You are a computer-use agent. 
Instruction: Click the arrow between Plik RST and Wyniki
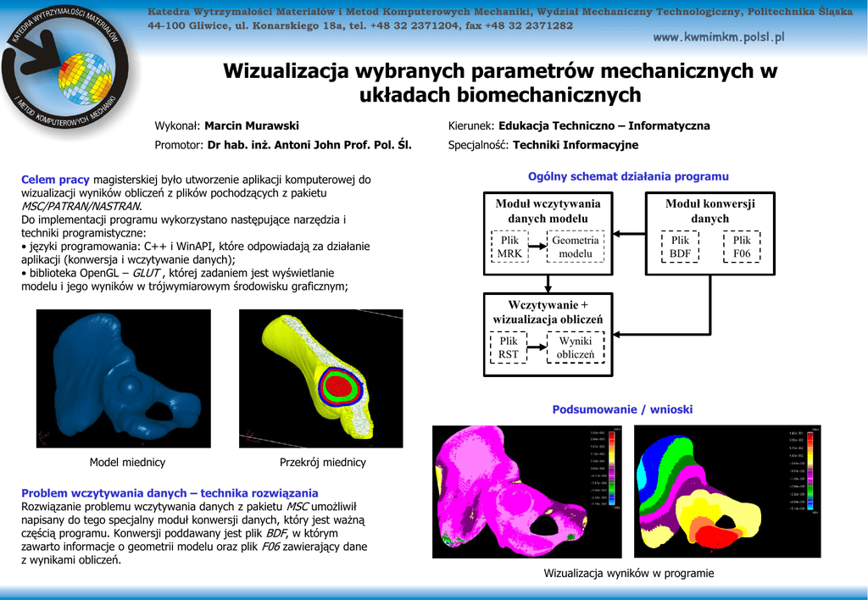pos(537,347)
